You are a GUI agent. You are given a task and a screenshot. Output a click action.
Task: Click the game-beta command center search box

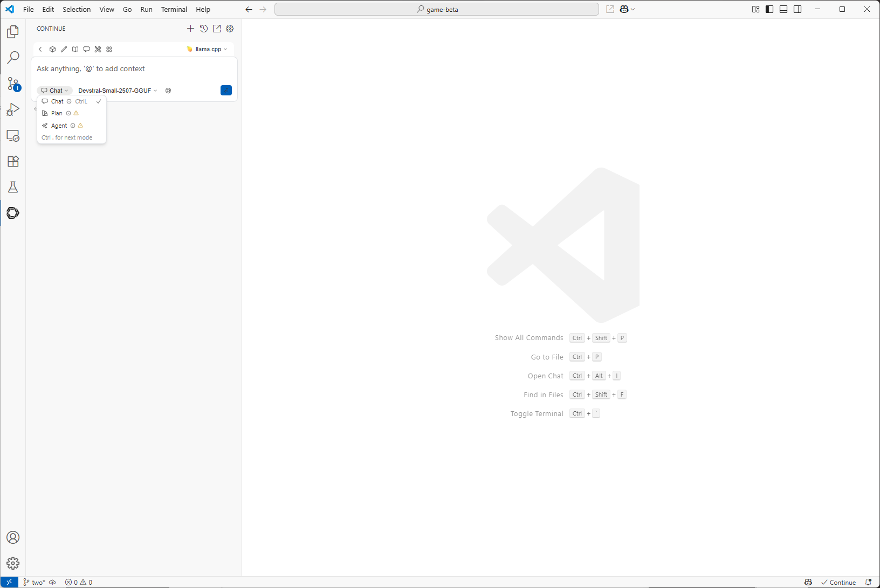coord(437,9)
